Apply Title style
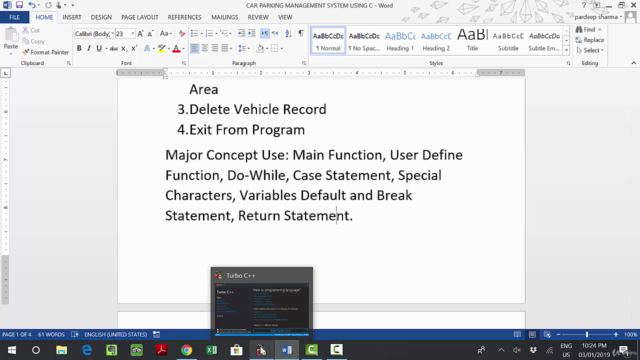 [x=472, y=41]
